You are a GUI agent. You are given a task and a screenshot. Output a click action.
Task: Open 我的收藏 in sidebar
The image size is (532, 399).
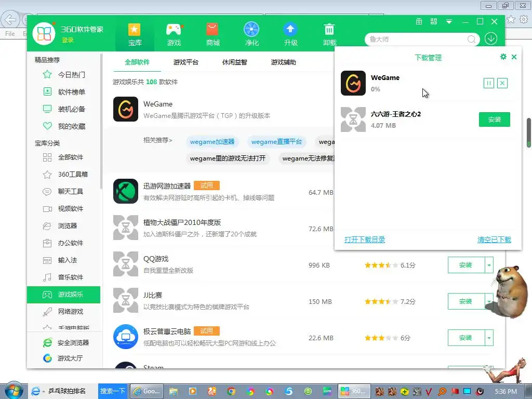64,126
